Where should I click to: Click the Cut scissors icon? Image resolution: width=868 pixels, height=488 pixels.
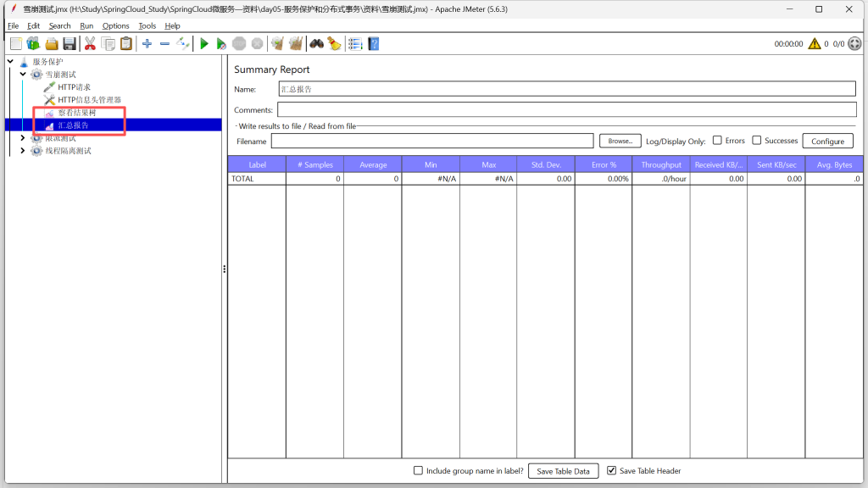click(x=90, y=43)
